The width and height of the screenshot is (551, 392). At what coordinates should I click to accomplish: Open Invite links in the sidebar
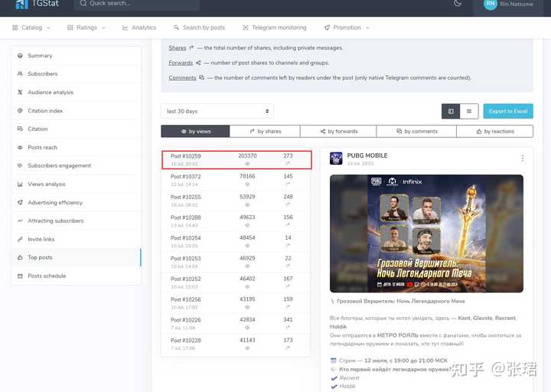click(77, 239)
